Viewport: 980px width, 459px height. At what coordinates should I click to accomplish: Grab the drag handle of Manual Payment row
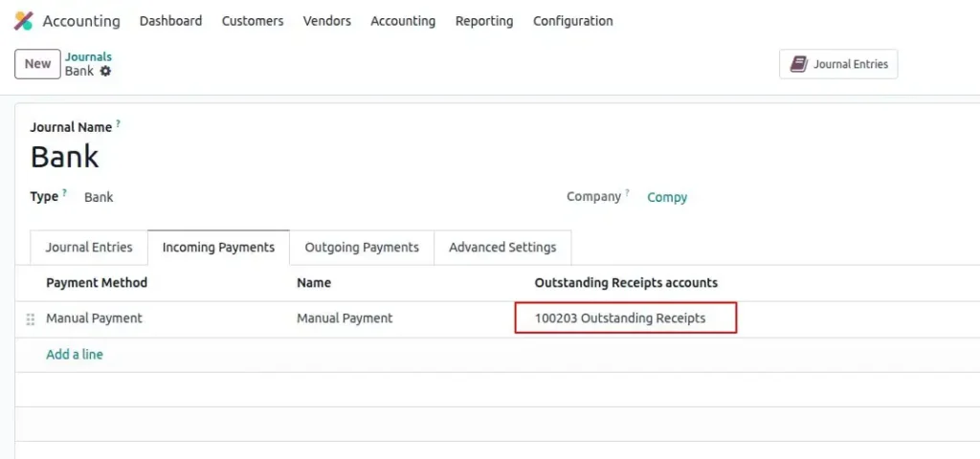[x=30, y=319]
